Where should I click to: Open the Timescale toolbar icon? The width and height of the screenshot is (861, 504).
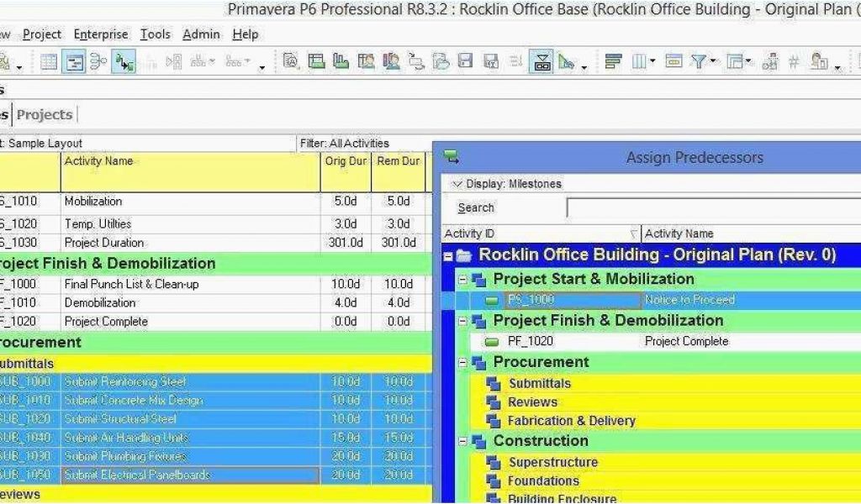click(673, 60)
